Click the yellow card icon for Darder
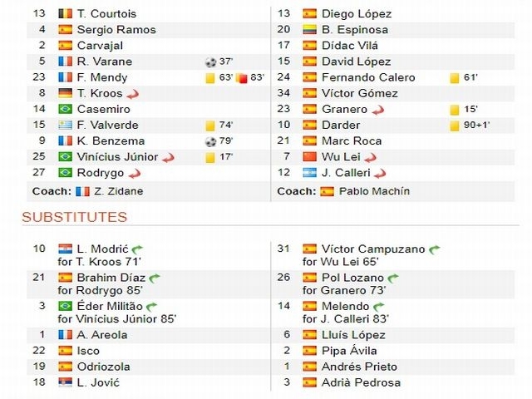 [454, 126]
